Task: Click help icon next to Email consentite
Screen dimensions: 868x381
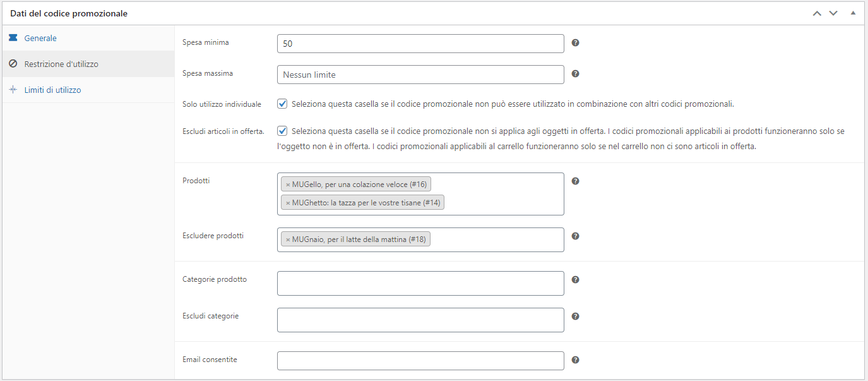Action: tap(575, 360)
